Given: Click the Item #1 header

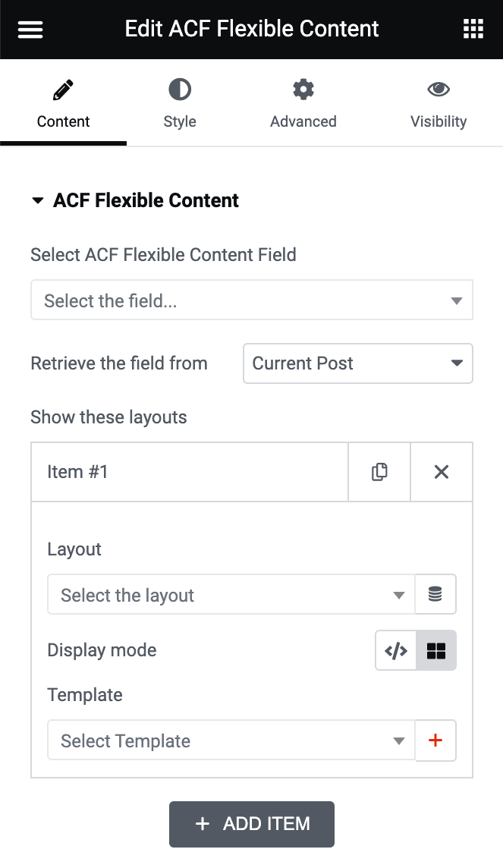Looking at the screenshot, I should pyautogui.click(x=152, y=471).
